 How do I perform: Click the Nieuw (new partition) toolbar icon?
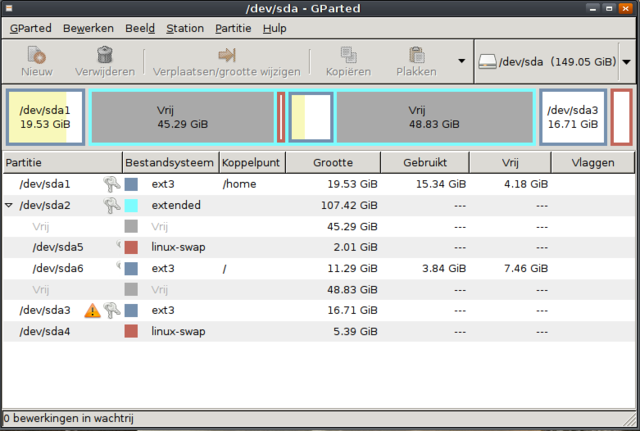(x=37, y=55)
